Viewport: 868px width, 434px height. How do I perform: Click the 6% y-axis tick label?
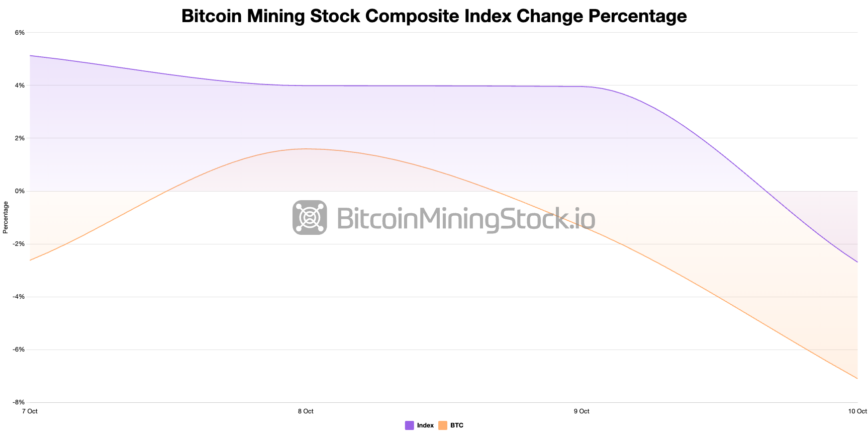[20, 33]
